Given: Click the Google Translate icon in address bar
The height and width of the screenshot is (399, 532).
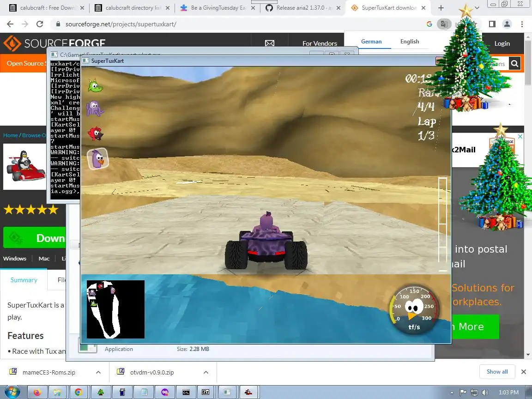Looking at the screenshot, I should pyautogui.click(x=444, y=24).
